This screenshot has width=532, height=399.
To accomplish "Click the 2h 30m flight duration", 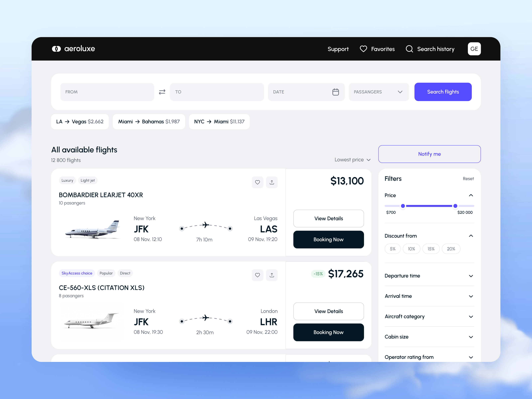I will (205, 333).
